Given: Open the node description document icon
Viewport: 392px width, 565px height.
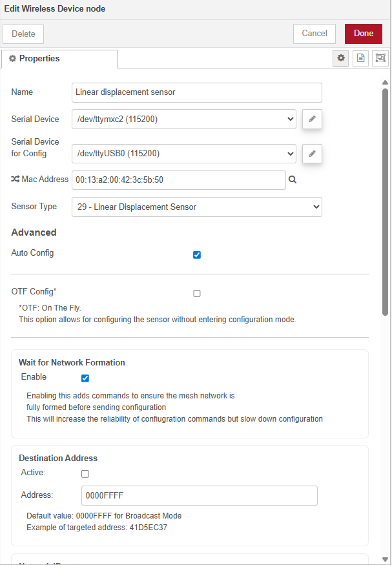Looking at the screenshot, I should [x=361, y=58].
